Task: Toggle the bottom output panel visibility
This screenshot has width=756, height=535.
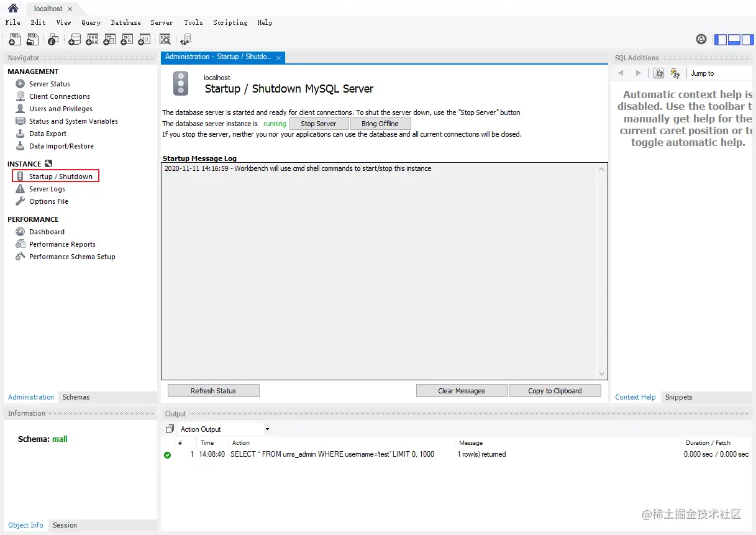Action: tap(734, 40)
